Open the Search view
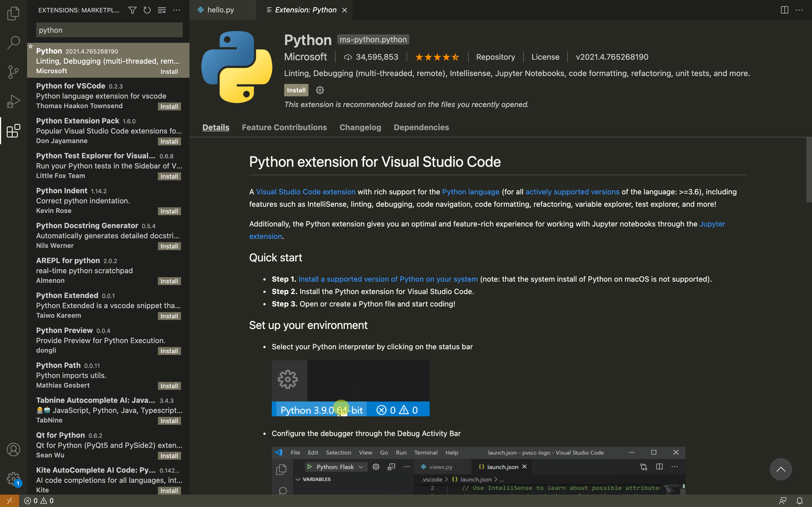This screenshot has width=812, height=507. [x=13, y=43]
